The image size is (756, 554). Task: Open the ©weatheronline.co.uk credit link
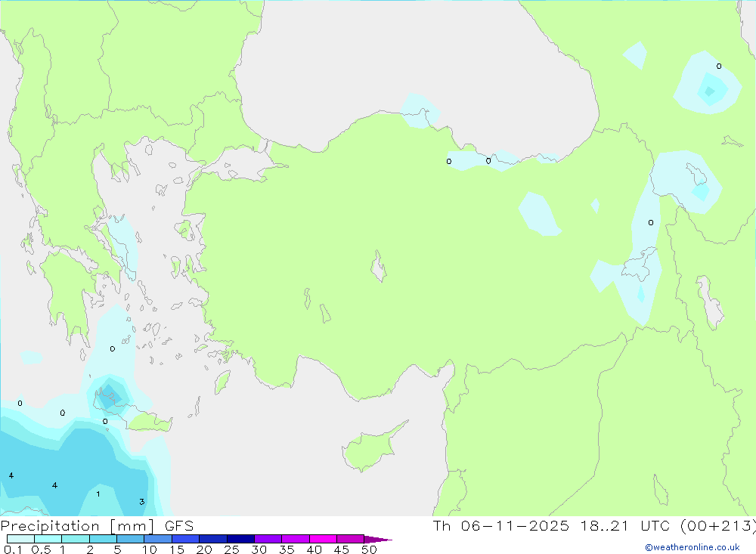pyautogui.click(x=692, y=547)
